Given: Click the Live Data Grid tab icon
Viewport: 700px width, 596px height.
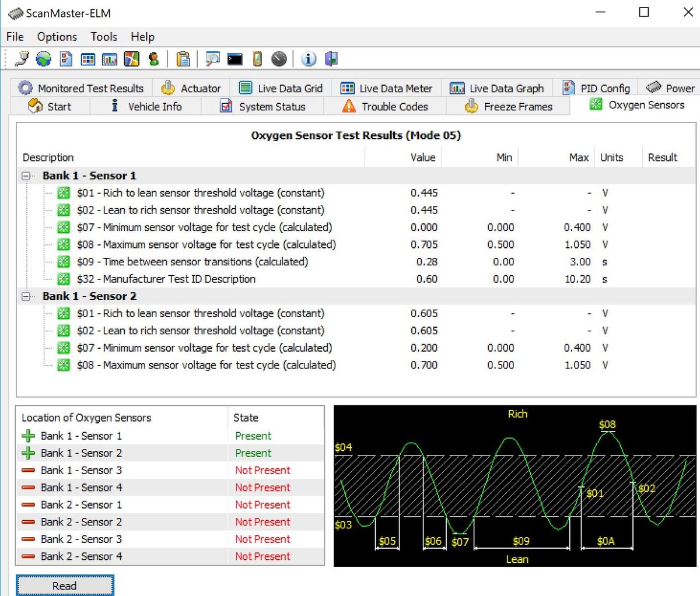Looking at the screenshot, I should click(246, 87).
